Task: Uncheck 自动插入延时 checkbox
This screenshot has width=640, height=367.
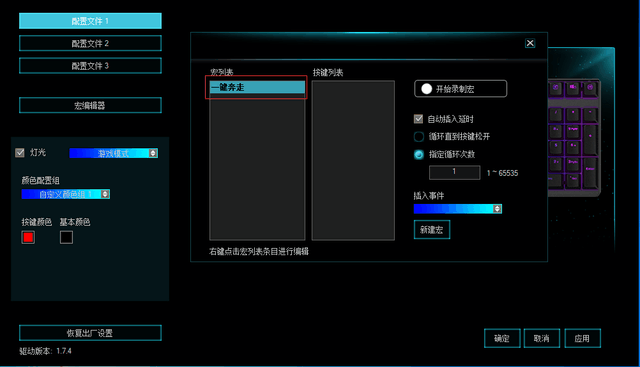Action: click(x=418, y=119)
